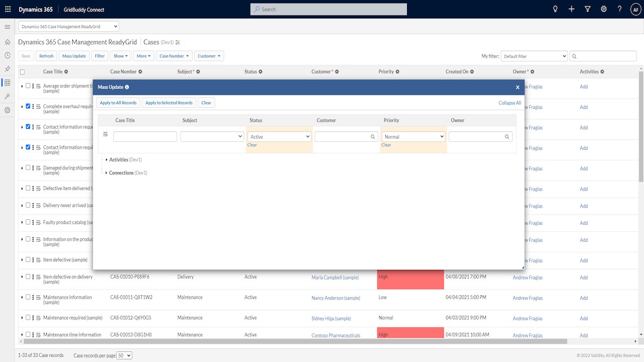Click the Mass Update toolbar button
This screenshot has height=362, width=644.
point(74,56)
